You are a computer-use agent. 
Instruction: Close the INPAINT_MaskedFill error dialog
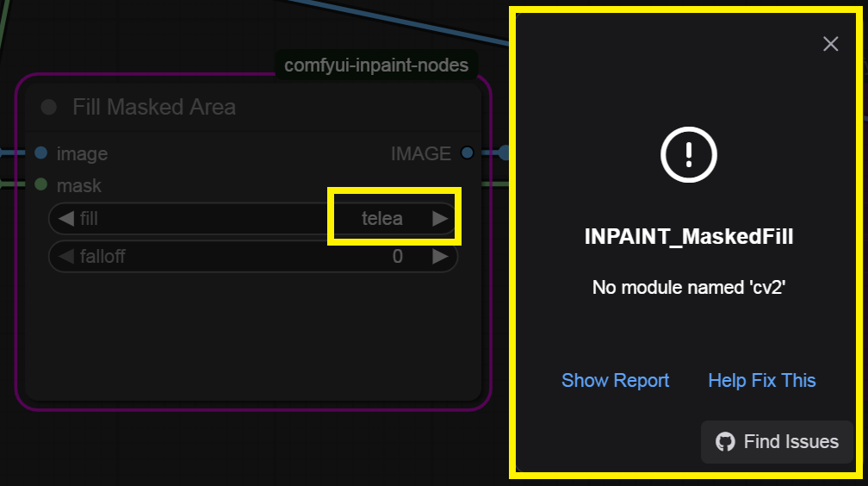click(830, 44)
